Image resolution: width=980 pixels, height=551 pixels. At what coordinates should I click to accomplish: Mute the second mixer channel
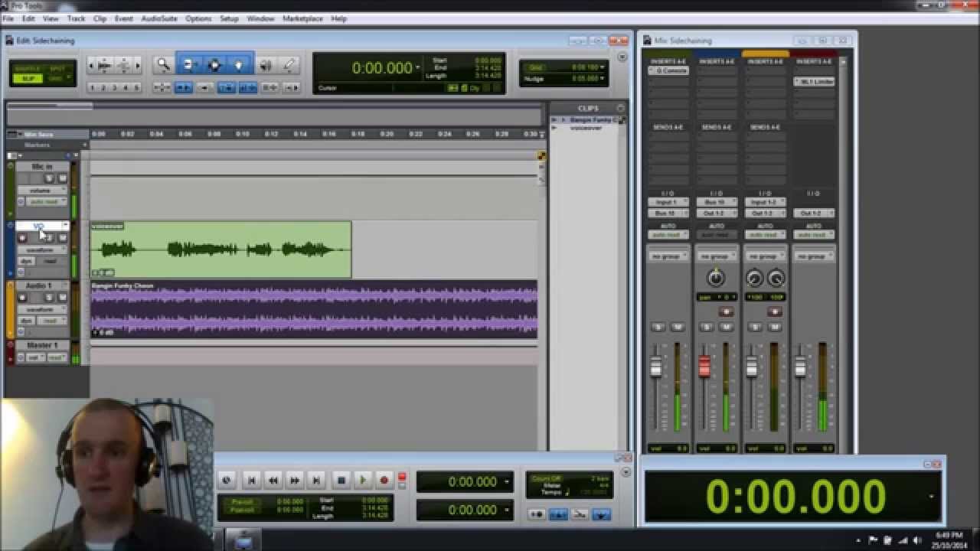(x=726, y=328)
